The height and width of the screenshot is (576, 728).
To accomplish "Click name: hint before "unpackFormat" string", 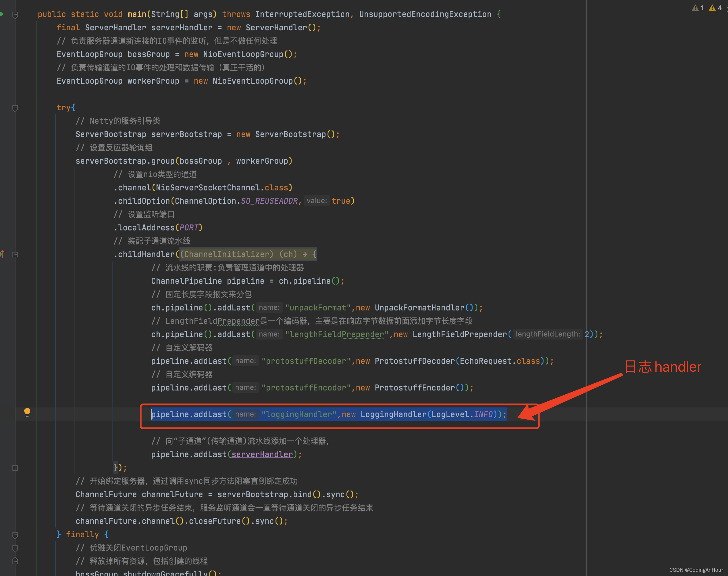I will [x=269, y=307].
